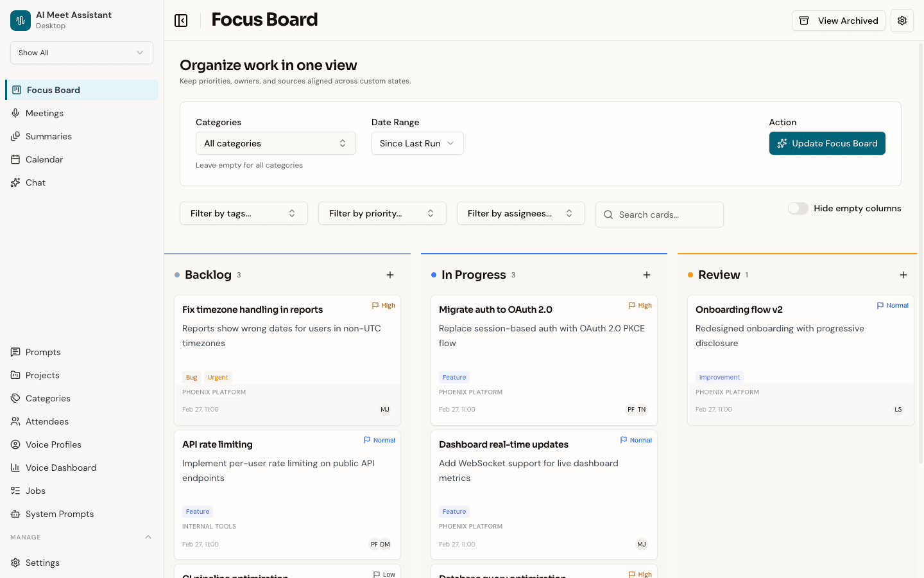Click the Search cards input field

[x=659, y=214]
